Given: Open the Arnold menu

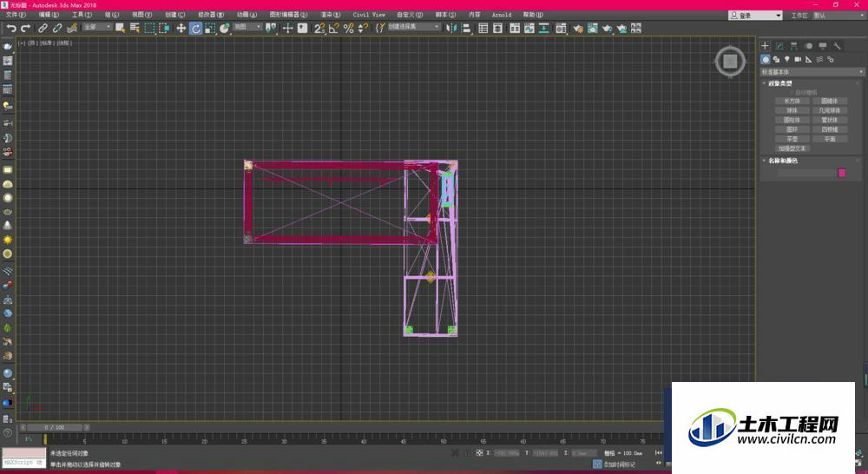Looking at the screenshot, I should coord(502,15).
